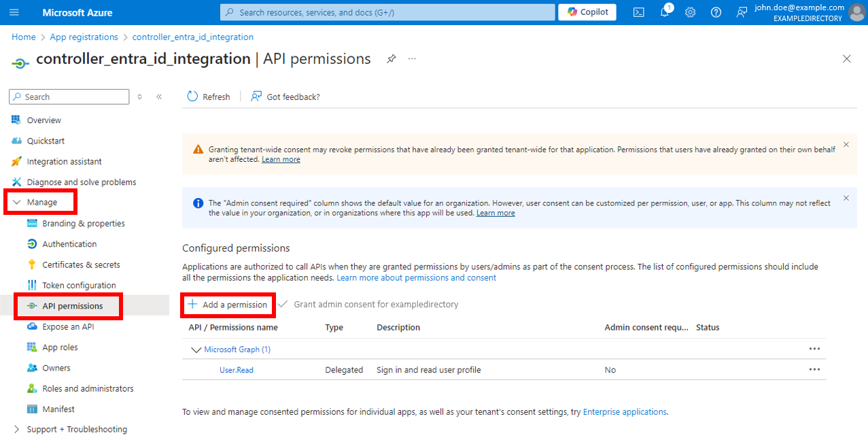Viewport: 868px width, 442px height.
Task: Navigate to App registrations breadcrumb
Action: point(84,37)
